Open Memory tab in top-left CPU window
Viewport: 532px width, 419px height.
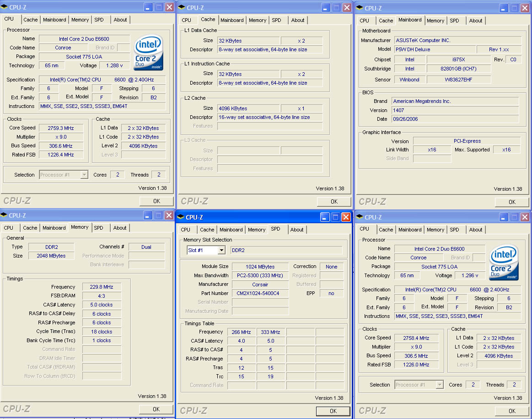pyautogui.click(x=80, y=20)
